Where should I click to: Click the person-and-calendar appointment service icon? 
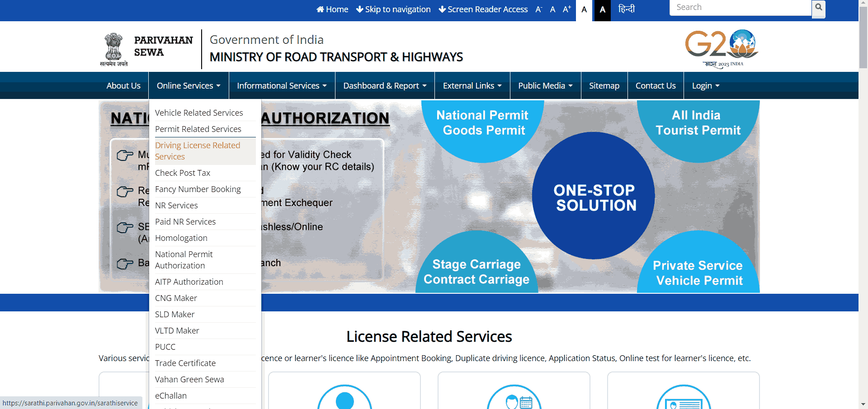tap(514, 398)
